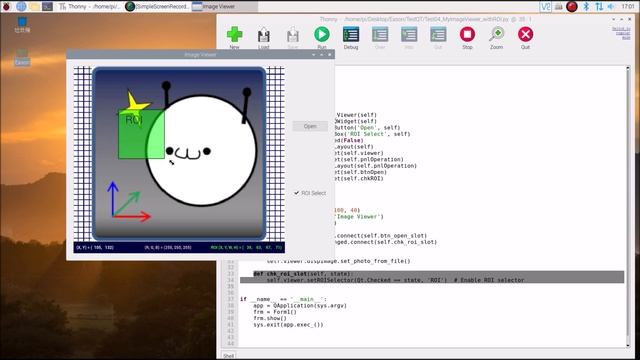Select the top blue desktop icon
This screenshot has width=640, height=360.
click(22, 24)
